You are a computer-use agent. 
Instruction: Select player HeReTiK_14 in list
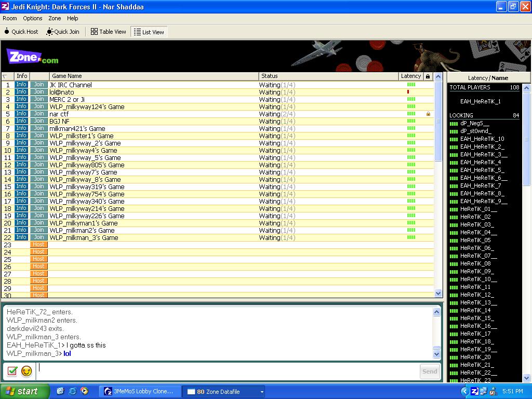[475, 311]
